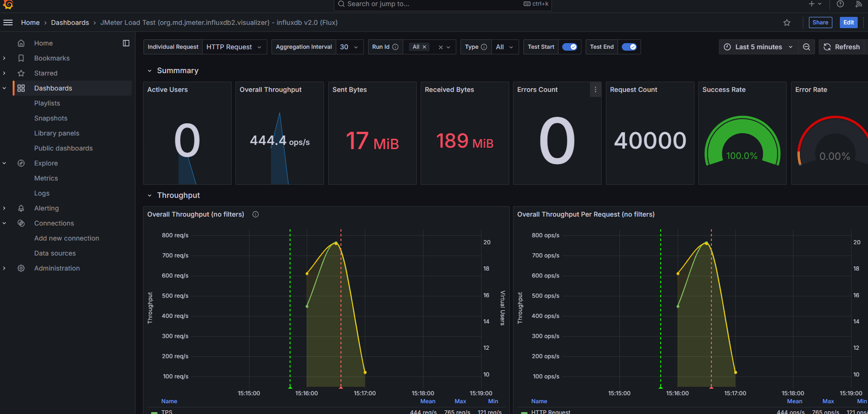The width and height of the screenshot is (868, 414).
Task: Click the clock icon in time picker
Action: (727, 47)
